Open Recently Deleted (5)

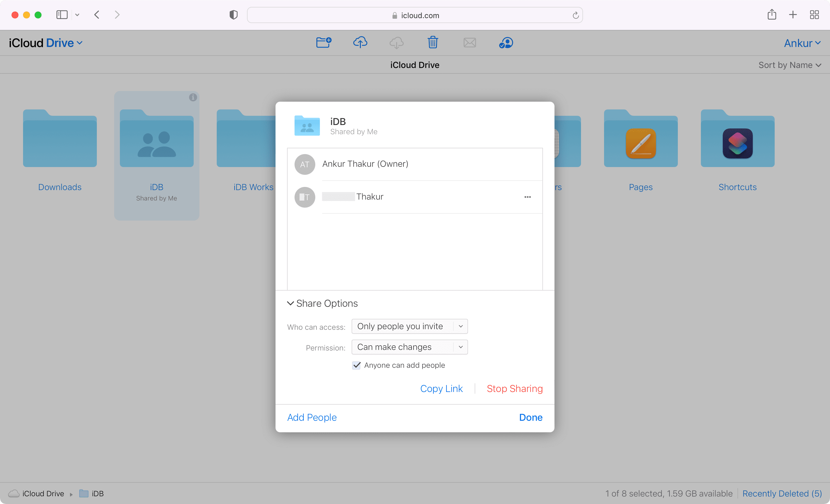[x=782, y=493]
